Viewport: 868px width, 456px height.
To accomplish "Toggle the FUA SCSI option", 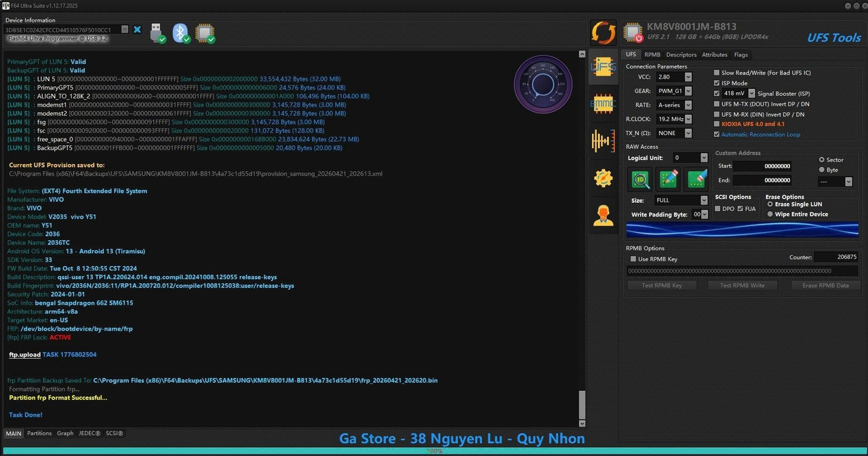I will 740,208.
